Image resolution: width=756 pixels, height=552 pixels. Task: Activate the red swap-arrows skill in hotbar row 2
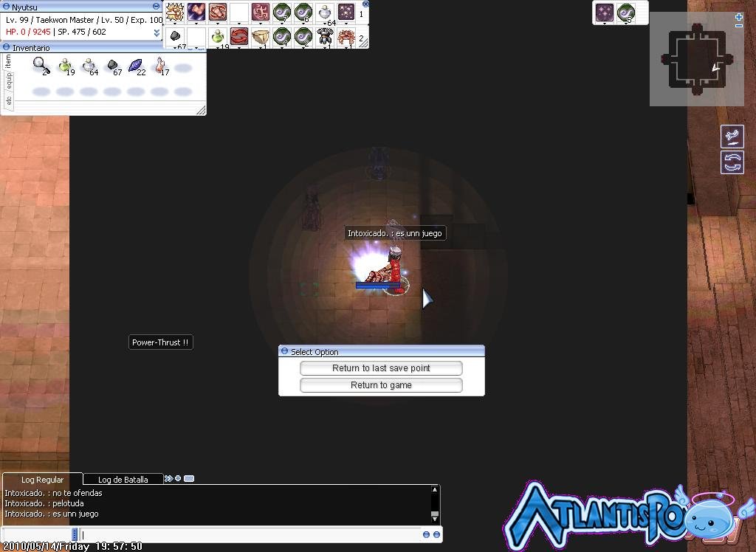click(239, 37)
